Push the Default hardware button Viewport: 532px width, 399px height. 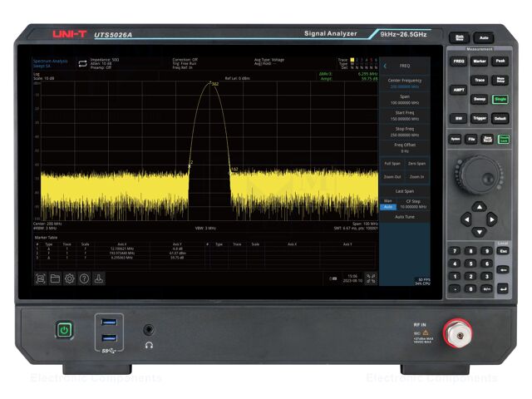click(500, 118)
